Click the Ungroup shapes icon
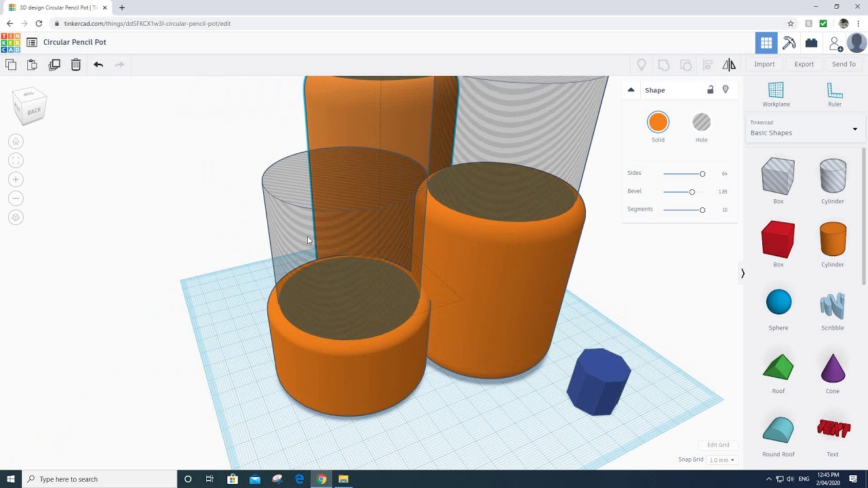Image resolution: width=868 pixels, height=488 pixels. (686, 64)
